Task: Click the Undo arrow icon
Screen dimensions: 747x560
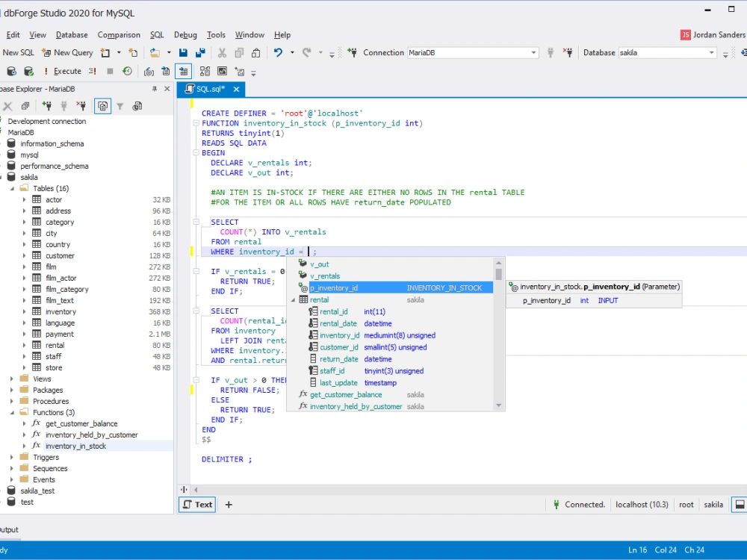Action: click(x=278, y=53)
